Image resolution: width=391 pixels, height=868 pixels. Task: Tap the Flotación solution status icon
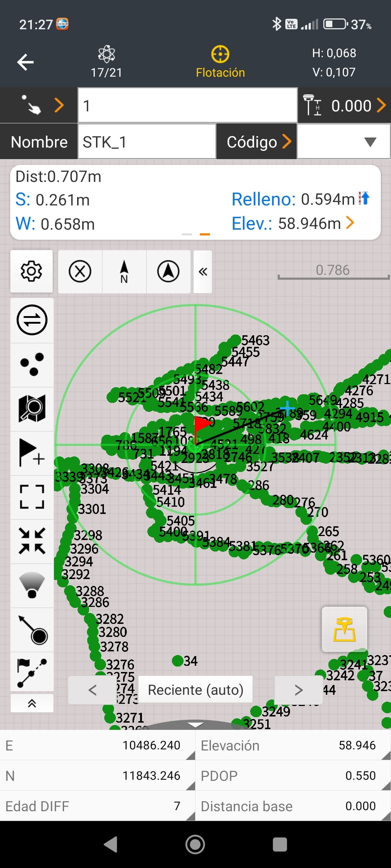[x=220, y=61]
